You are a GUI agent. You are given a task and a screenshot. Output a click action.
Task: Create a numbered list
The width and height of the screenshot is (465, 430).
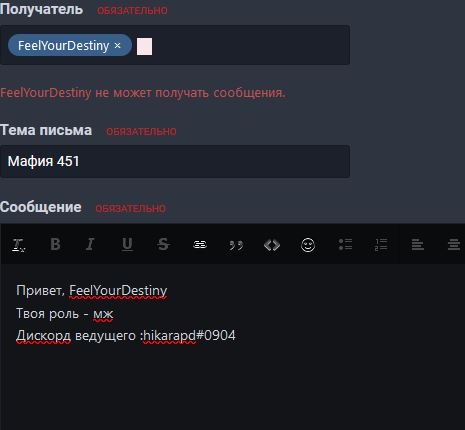[x=381, y=245]
